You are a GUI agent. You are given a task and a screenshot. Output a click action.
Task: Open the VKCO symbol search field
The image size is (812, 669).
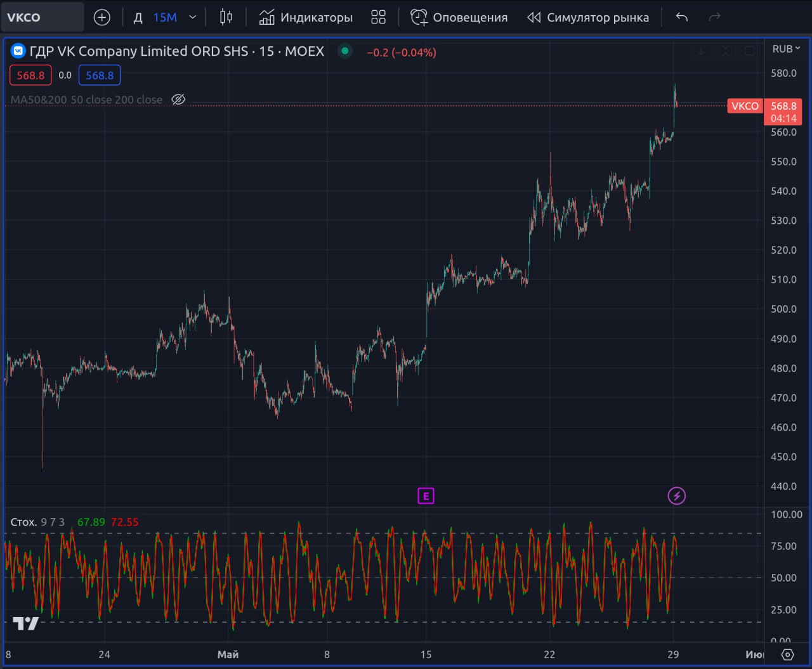[42, 17]
